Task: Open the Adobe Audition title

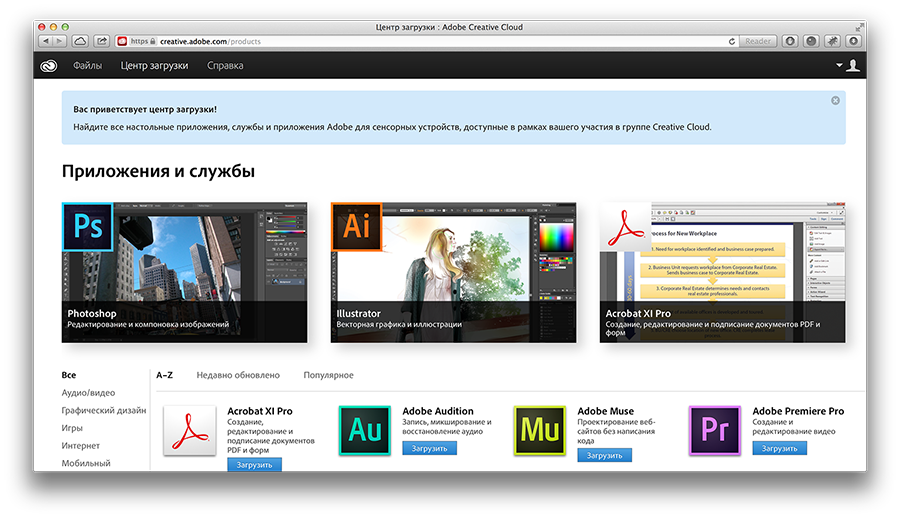Action: pyautogui.click(x=438, y=411)
